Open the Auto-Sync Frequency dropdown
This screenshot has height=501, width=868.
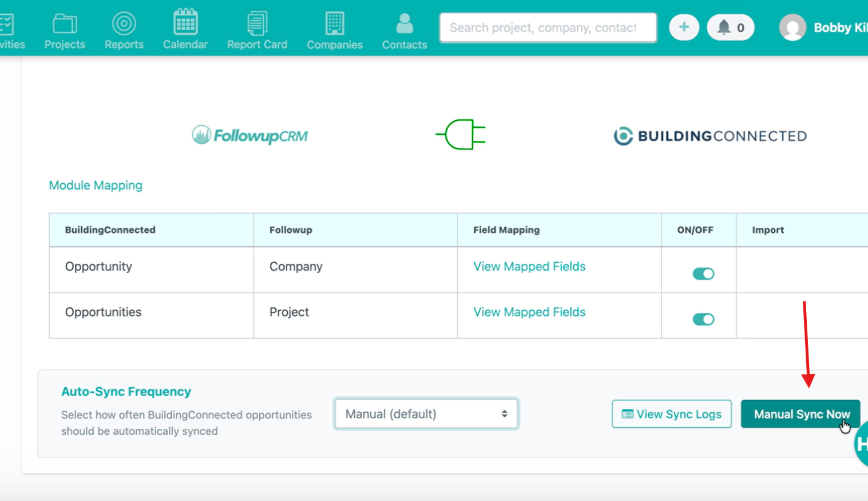[426, 414]
